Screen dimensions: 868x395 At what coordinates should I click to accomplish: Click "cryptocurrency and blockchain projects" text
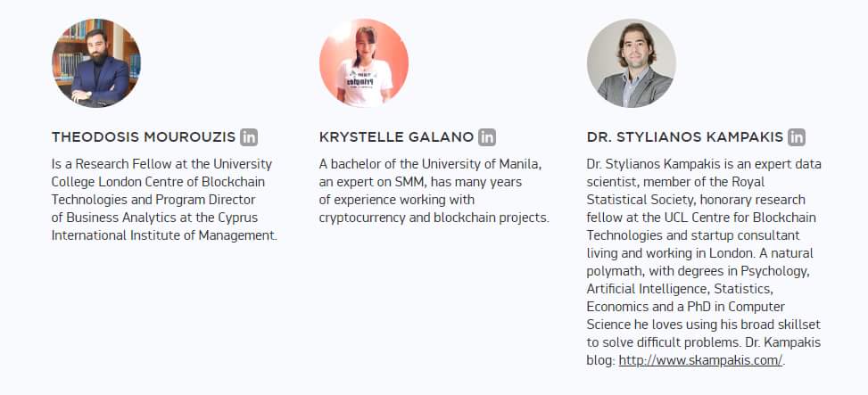pyautogui.click(x=434, y=218)
